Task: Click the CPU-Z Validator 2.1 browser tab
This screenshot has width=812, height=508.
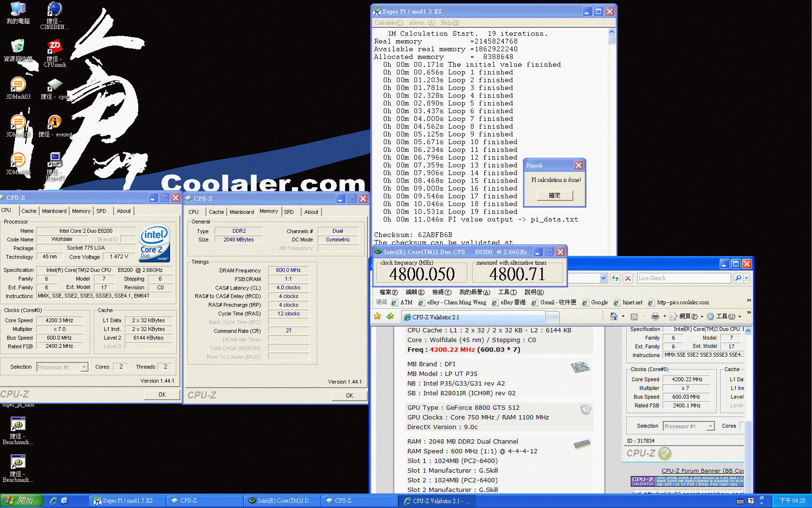Action: pyautogui.click(x=474, y=317)
